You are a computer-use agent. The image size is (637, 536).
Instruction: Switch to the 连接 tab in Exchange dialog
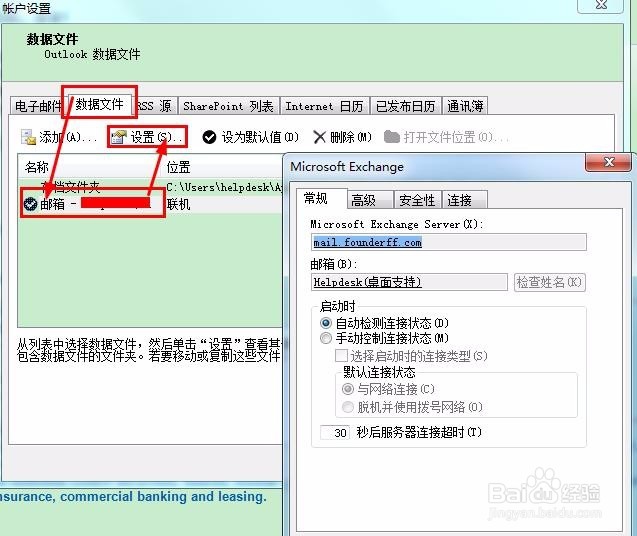pos(465,200)
